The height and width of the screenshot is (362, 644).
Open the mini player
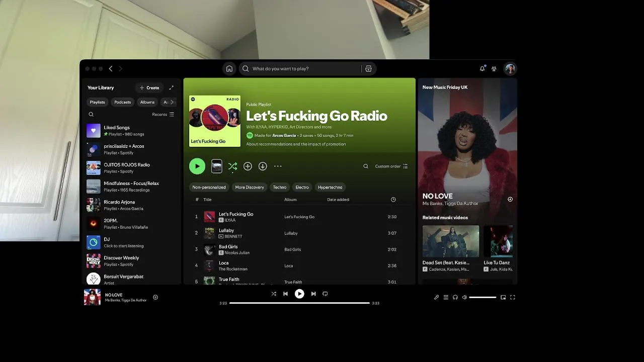click(503, 297)
